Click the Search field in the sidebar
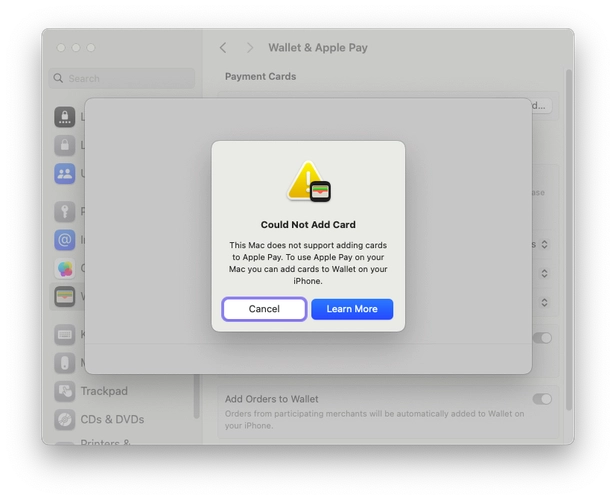Screen dimensions: 616x500 (x=122, y=78)
